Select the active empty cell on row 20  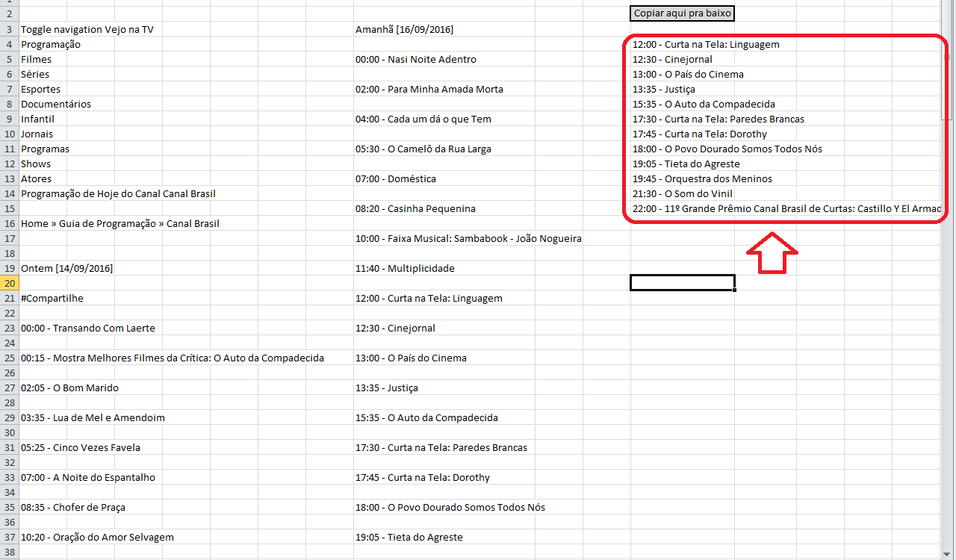(683, 283)
